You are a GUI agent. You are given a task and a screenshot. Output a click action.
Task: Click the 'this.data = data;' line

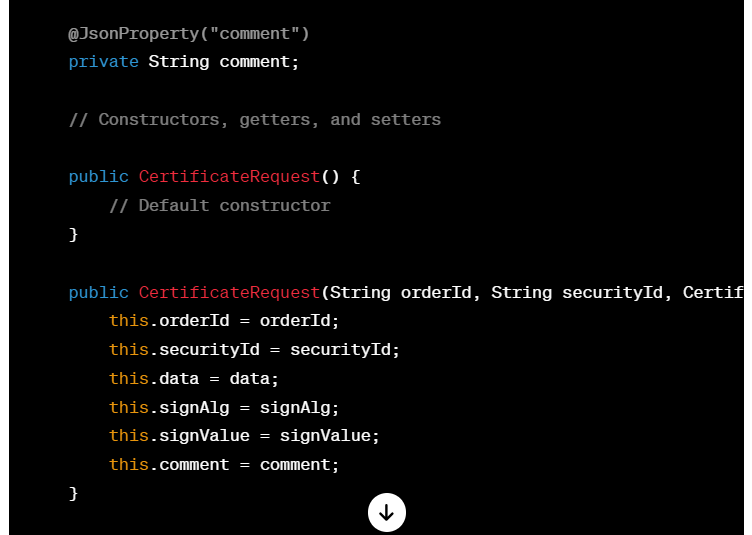pyautogui.click(x=194, y=379)
